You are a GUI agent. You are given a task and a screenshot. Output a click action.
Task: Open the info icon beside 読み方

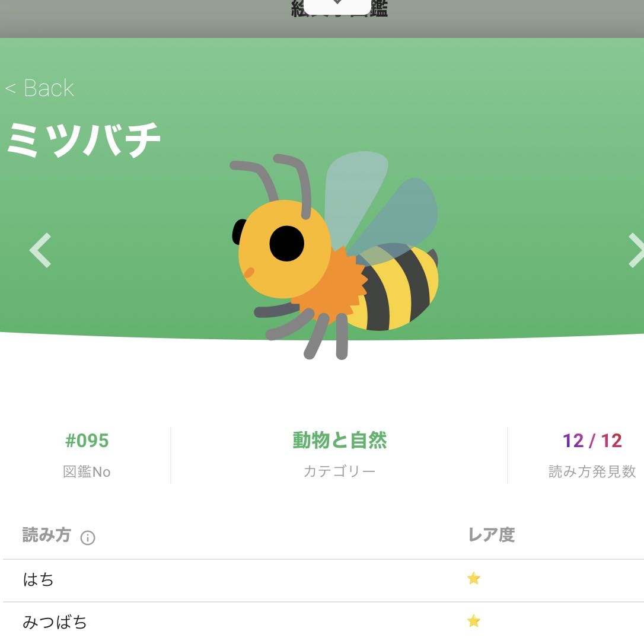coord(88,538)
